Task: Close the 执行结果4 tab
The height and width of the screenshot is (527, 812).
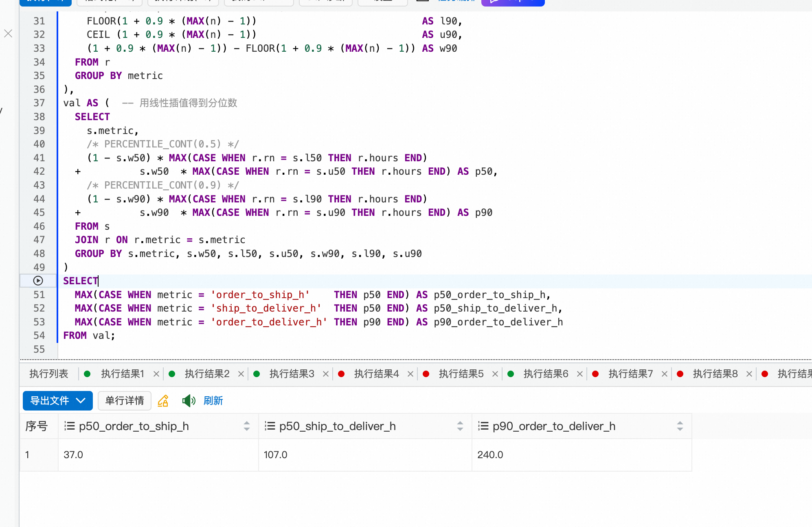Action: tap(410, 374)
